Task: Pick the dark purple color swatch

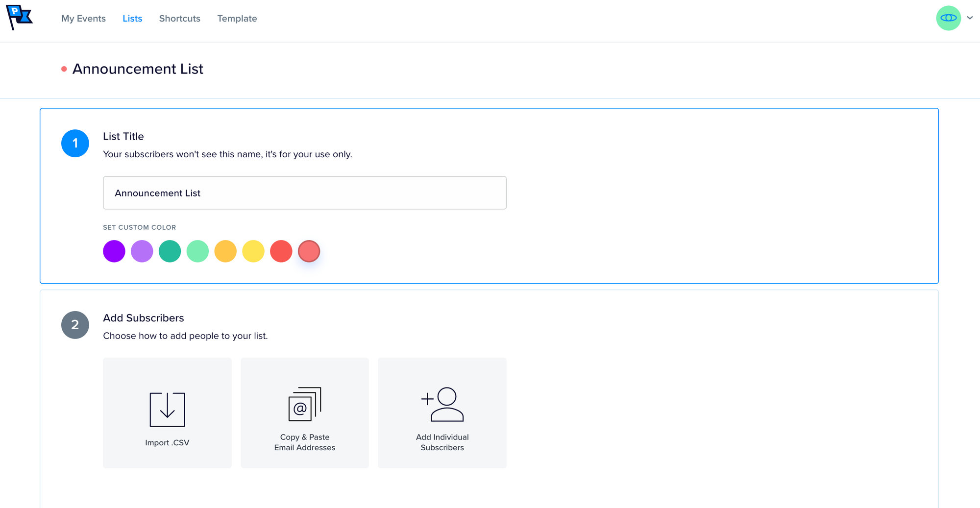Action: pos(114,251)
